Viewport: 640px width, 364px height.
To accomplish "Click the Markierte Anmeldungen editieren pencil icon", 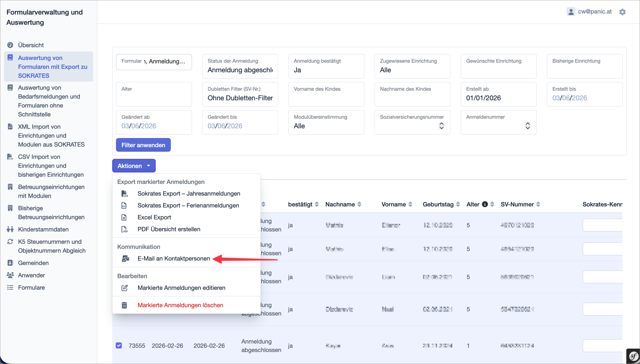I will click(x=124, y=288).
